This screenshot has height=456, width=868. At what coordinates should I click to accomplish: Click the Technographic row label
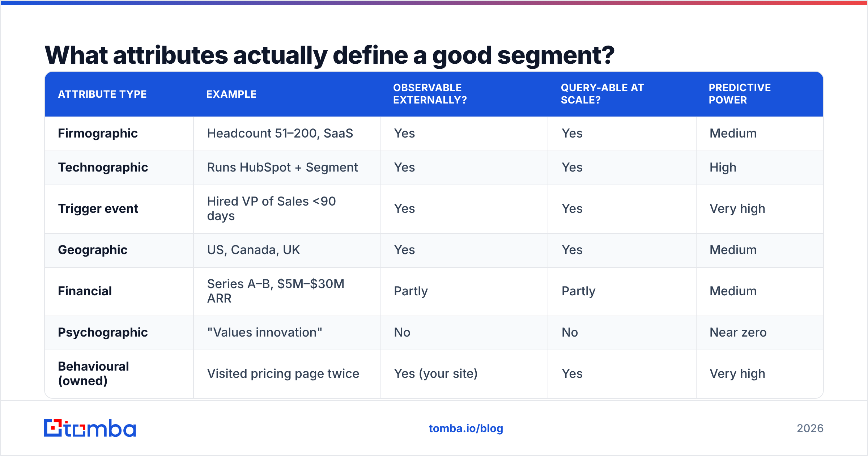coord(103,168)
